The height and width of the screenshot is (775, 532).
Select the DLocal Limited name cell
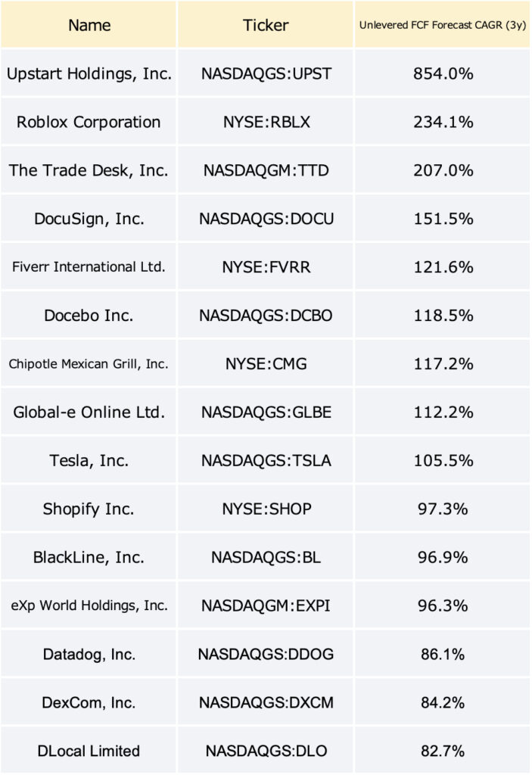tap(89, 752)
